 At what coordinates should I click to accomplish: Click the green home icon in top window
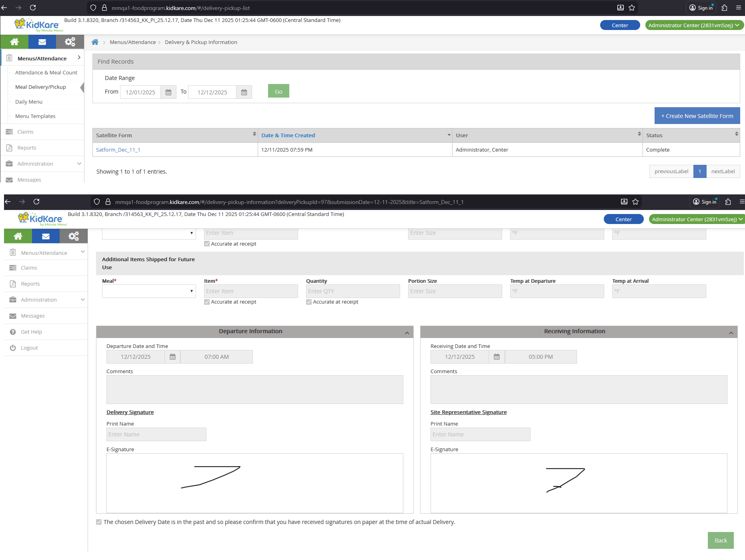14,42
